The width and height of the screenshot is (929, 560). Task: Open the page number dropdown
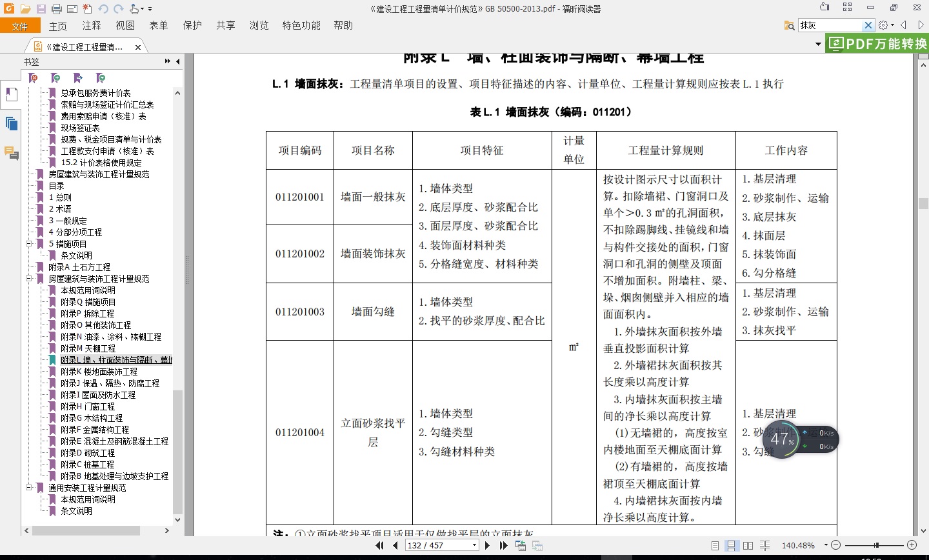(x=474, y=545)
